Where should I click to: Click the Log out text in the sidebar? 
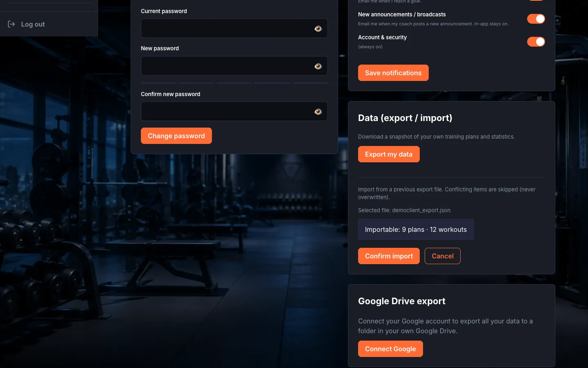click(x=33, y=24)
